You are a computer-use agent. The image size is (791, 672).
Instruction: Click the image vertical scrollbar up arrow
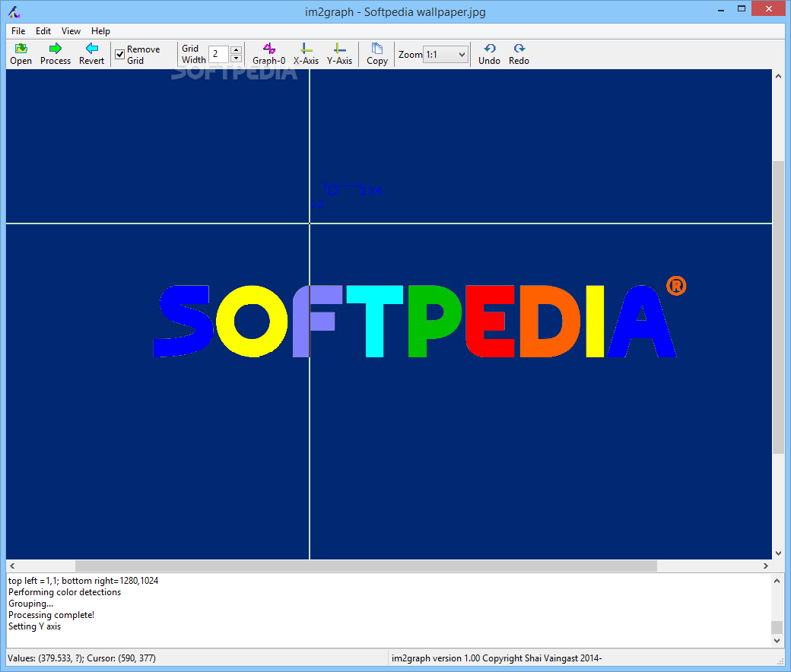[778, 76]
